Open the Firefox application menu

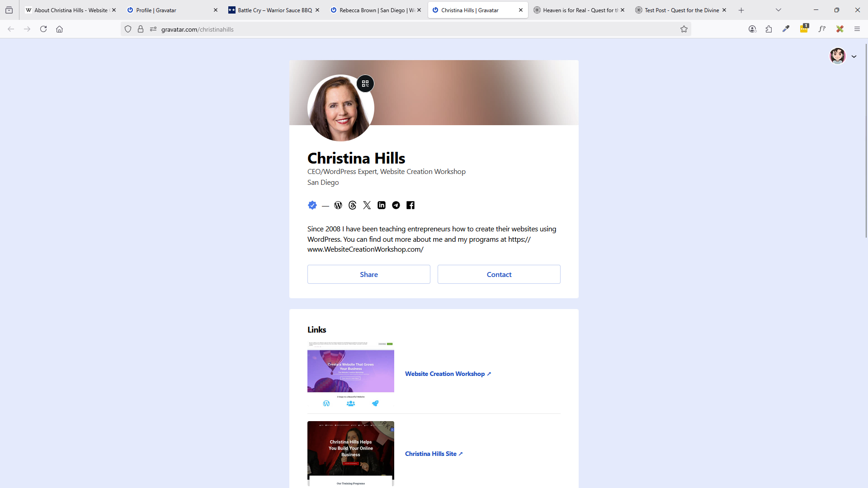857,29
